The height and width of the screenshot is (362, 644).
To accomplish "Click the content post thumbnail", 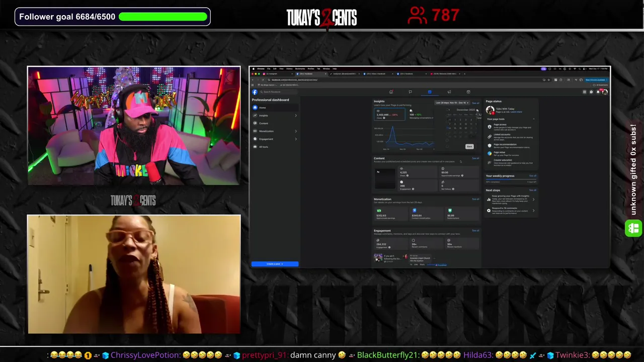I will [x=385, y=179].
